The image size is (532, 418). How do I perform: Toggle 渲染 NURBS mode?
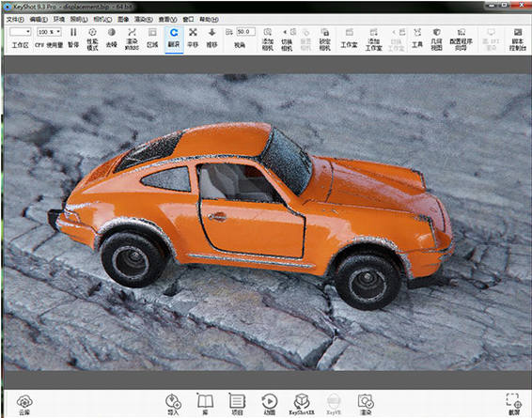point(132,39)
